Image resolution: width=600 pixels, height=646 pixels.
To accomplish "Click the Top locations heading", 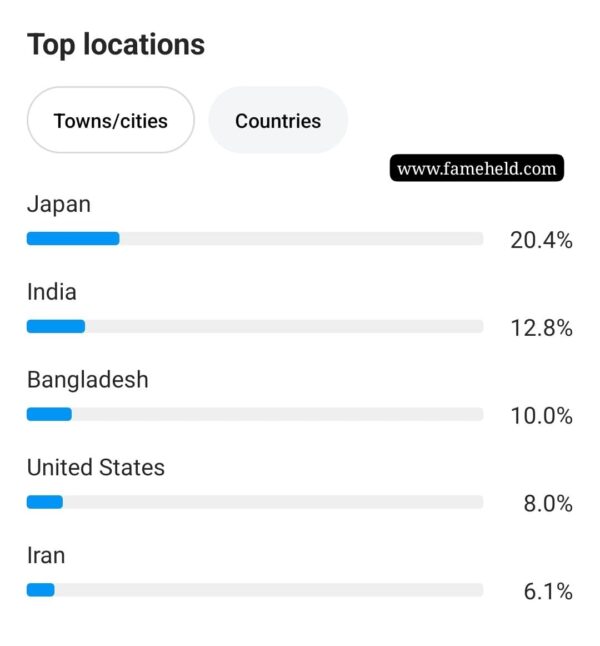I will coord(116,45).
